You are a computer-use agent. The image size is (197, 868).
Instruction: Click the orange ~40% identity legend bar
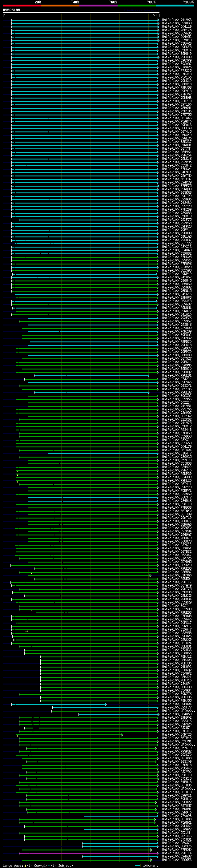[x=60, y=6]
